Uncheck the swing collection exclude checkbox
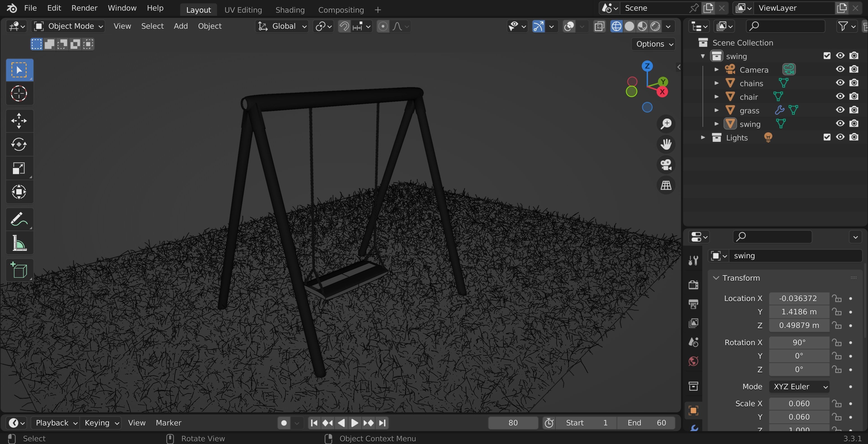Viewport: 868px width, 444px height. 827,56
